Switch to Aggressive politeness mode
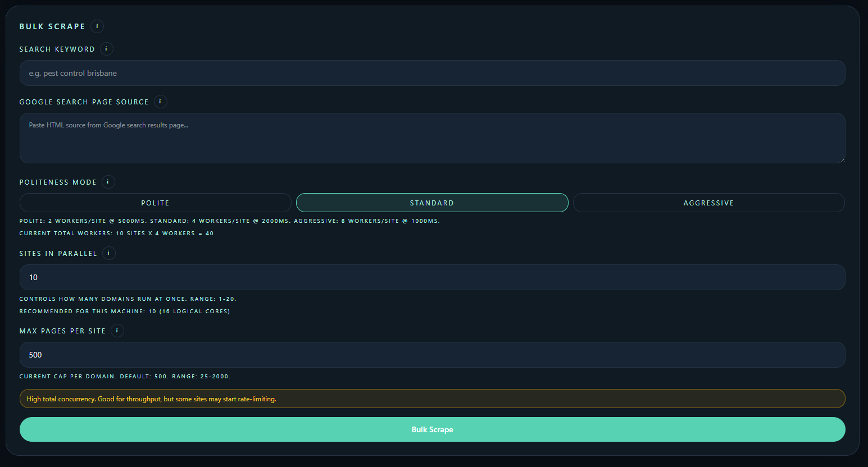 708,203
